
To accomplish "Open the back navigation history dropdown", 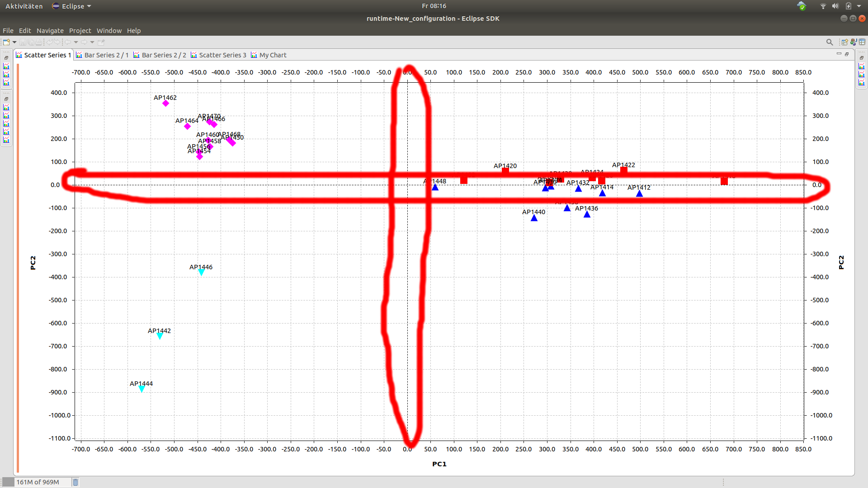I will coord(76,42).
